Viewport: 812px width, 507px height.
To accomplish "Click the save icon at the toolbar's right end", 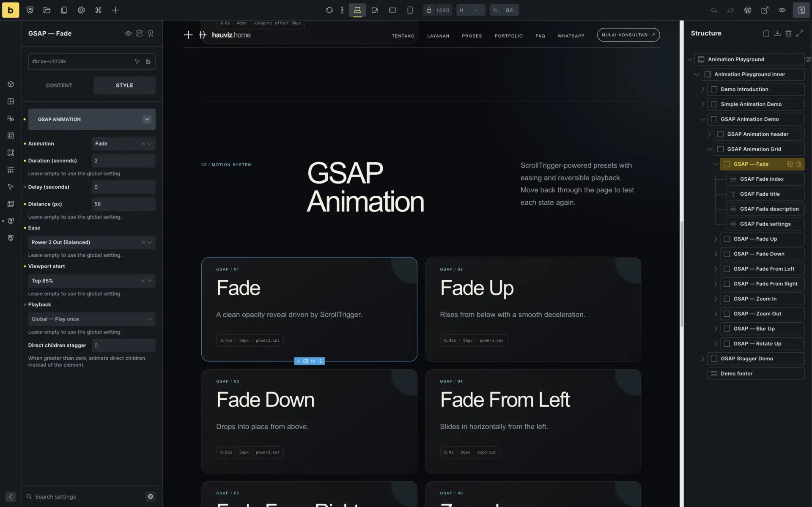I will pos(801,10).
